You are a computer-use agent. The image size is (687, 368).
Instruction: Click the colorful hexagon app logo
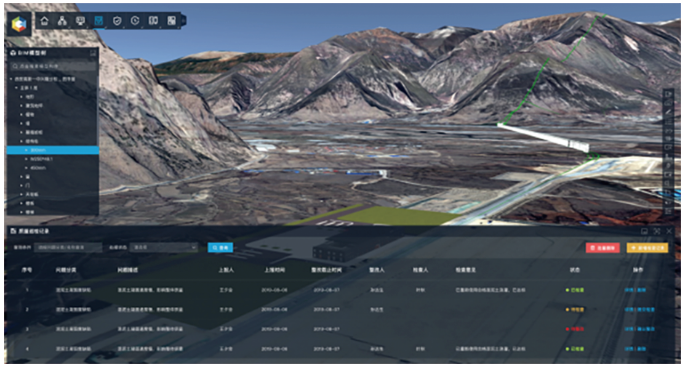coord(19,24)
